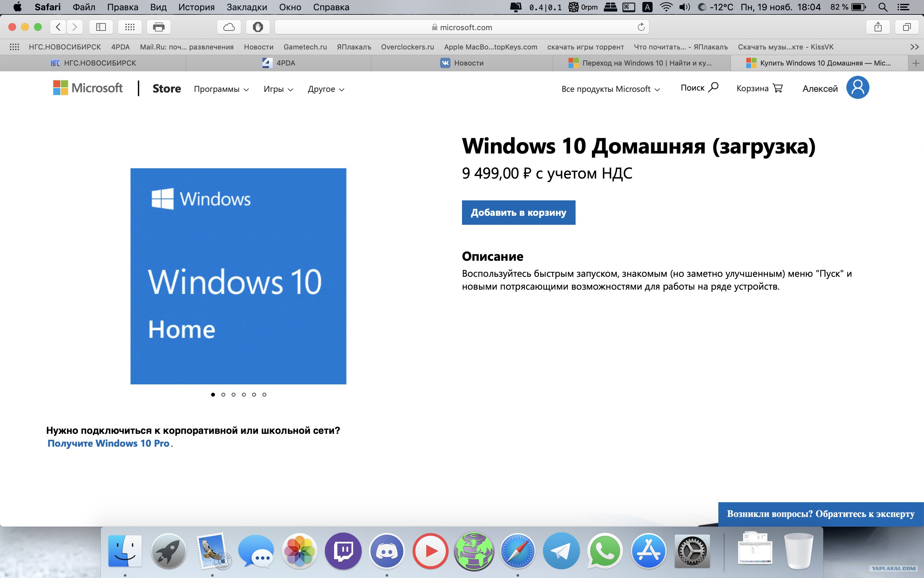Screen dimensions: 924x578
Task: Expand Все продукты Microsoft dropdown
Action: (x=611, y=89)
